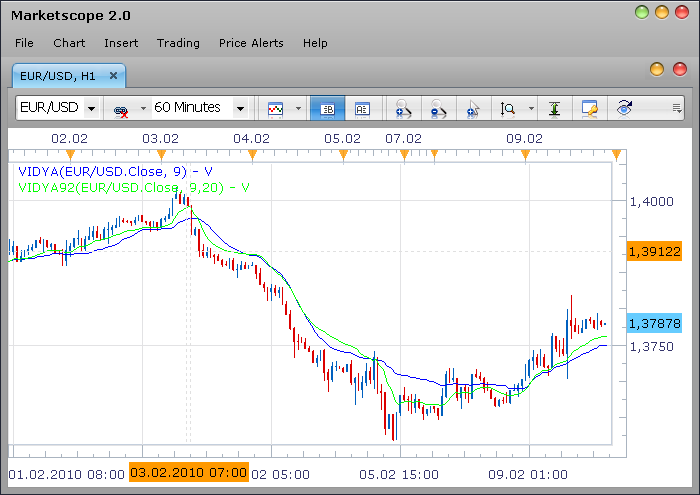This screenshot has height=495, width=700.
Task: Click the 02.02 date marker triangle
Action: 70,155
